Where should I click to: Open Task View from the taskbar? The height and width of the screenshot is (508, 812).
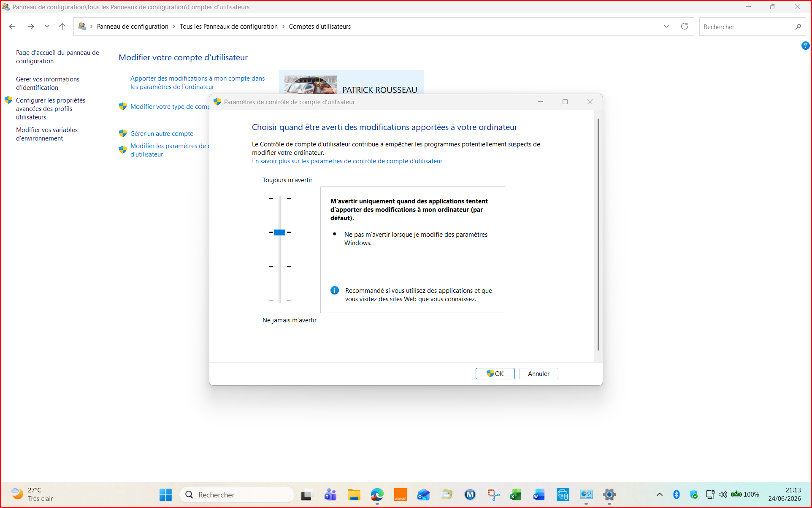[307, 494]
